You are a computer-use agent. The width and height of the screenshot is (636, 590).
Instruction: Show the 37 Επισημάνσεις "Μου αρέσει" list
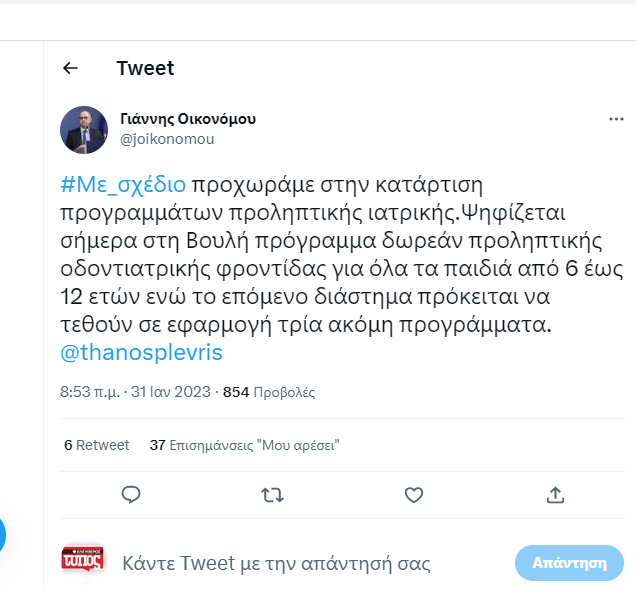click(244, 445)
